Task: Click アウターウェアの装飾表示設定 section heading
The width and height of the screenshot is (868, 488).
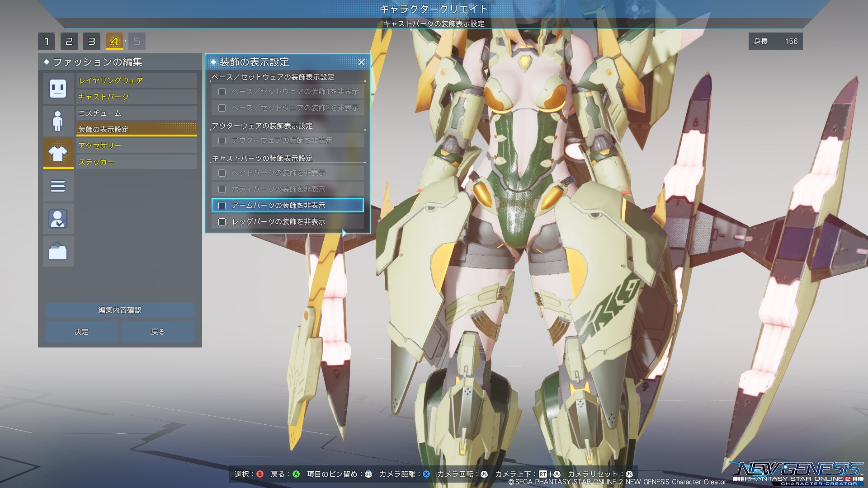Action: click(x=262, y=126)
